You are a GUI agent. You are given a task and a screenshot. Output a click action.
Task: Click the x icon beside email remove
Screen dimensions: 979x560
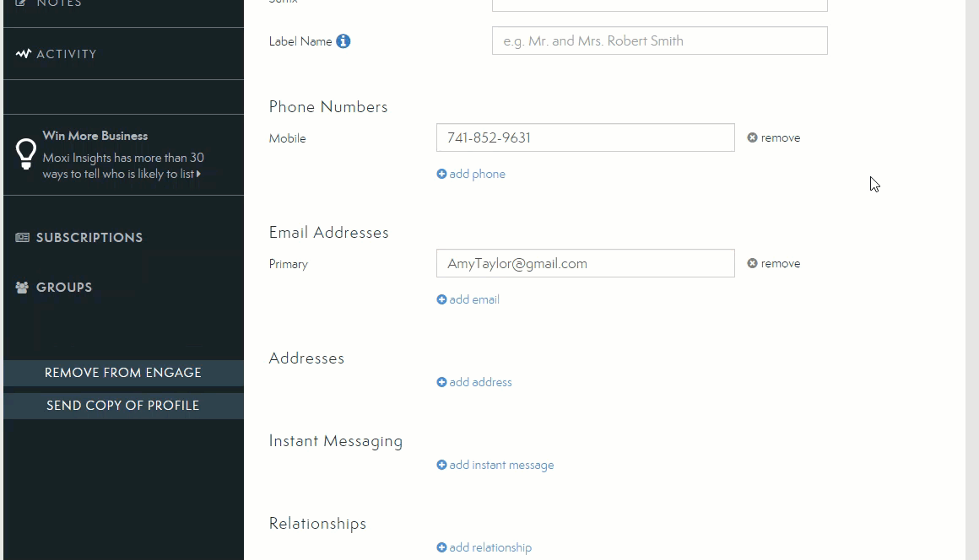coord(752,264)
